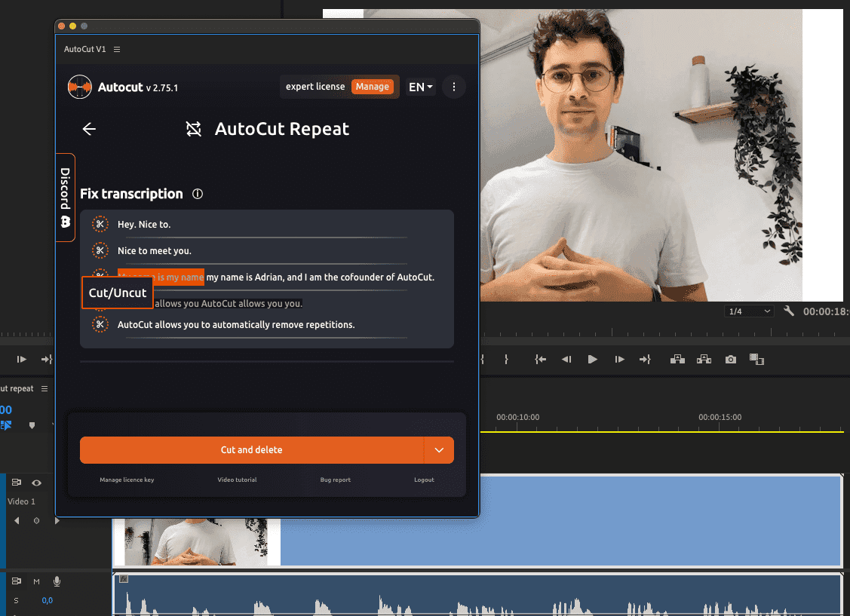Add a marker in the timeline
This screenshot has height=616, width=850.
[32, 426]
